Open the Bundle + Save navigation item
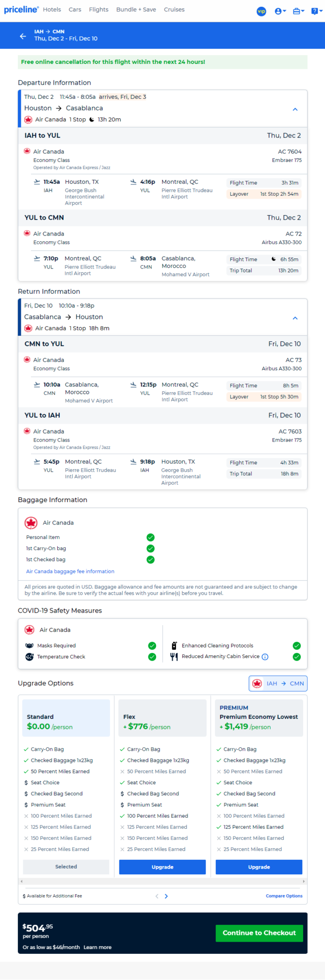This screenshot has height=980, width=325. [x=136, y=10]
